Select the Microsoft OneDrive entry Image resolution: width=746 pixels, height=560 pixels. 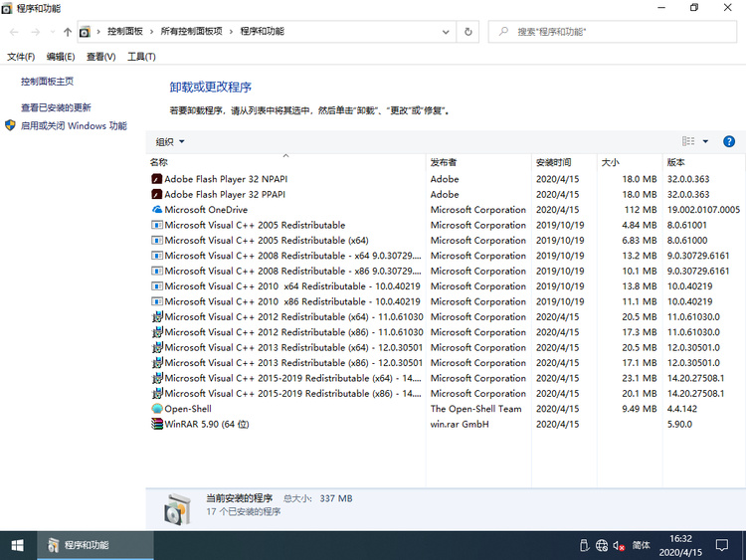coord(205,210)
